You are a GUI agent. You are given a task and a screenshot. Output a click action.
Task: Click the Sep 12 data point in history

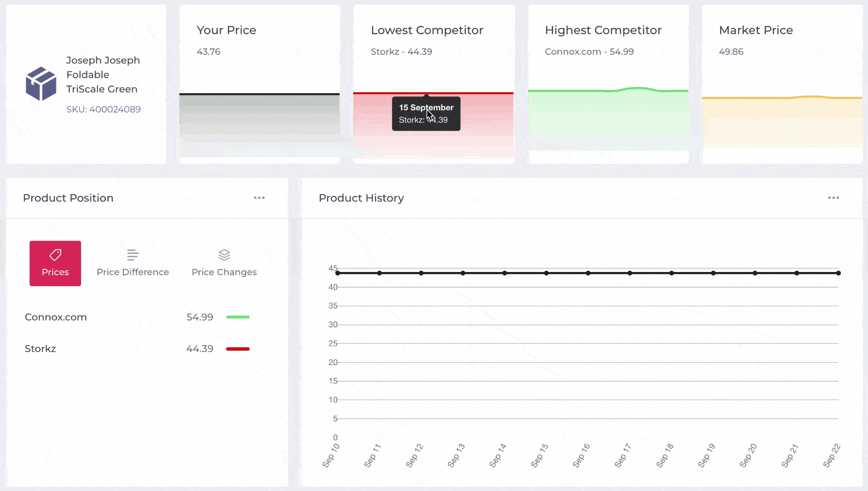click(421, 273)
